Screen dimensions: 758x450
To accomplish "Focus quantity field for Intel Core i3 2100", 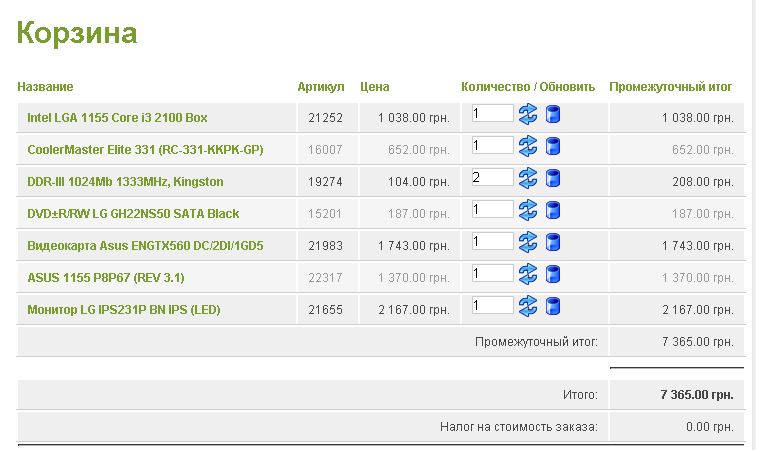I will [x=493, y=113].
